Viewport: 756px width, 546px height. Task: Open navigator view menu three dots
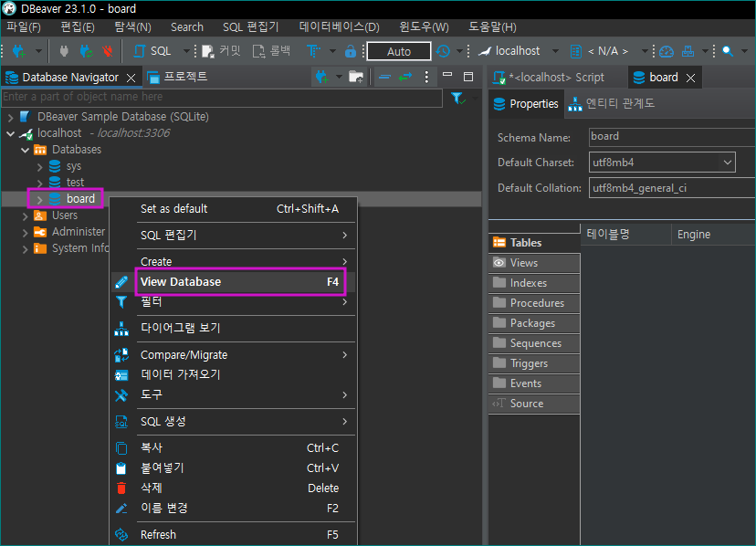426,77
